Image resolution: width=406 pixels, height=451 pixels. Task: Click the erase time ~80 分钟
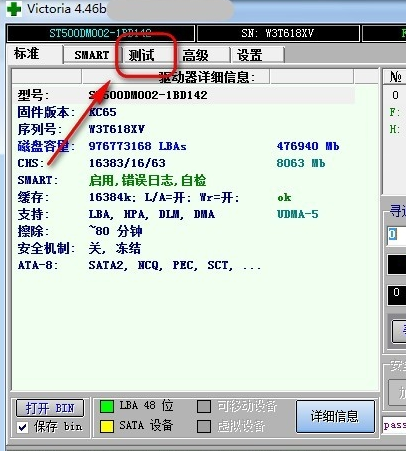pyautogui.click(x=115, y=231)
